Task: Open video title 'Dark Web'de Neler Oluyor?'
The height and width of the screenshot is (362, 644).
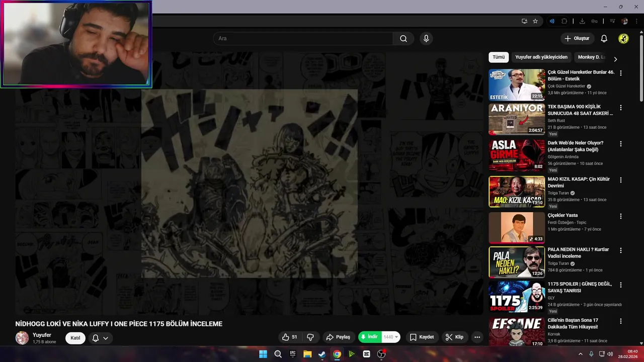Action: click(576, 146)
